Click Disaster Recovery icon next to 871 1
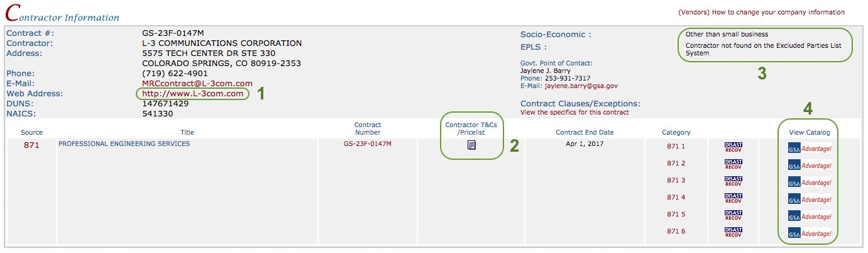The image size is (868, 253). pyautogui.click(x=733, y=147)
